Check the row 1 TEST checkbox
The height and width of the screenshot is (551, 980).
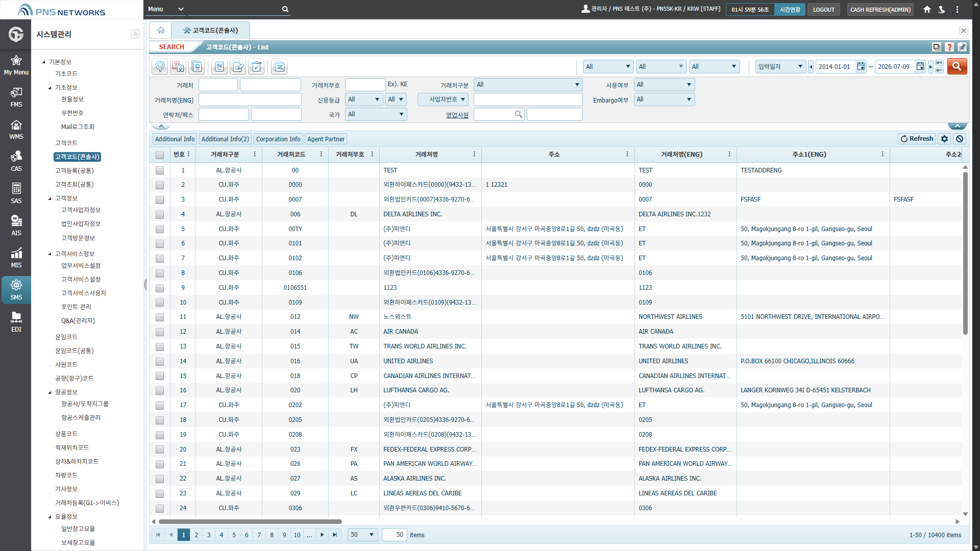point(160,170)
